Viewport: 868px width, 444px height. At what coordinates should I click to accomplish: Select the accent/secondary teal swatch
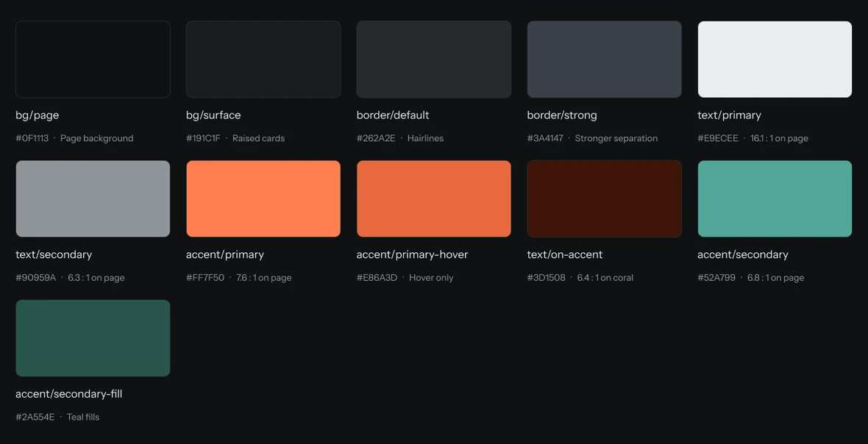point(775,198)
